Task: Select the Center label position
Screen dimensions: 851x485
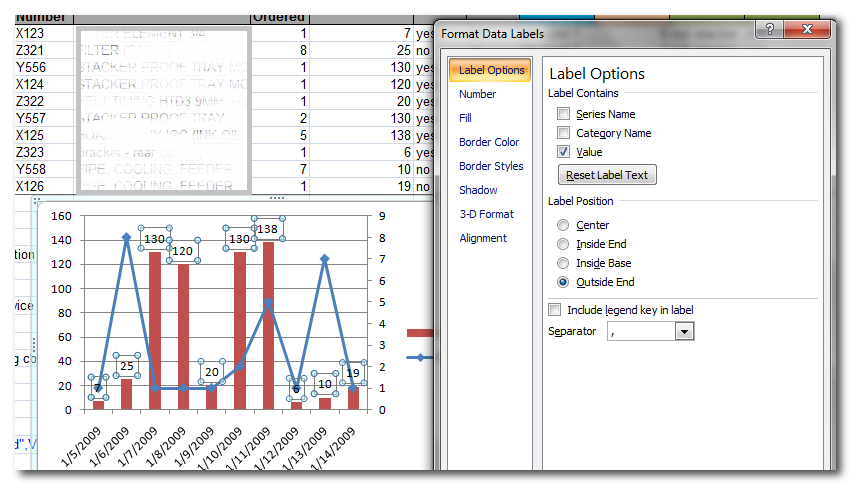Action: tap(564, 226)
